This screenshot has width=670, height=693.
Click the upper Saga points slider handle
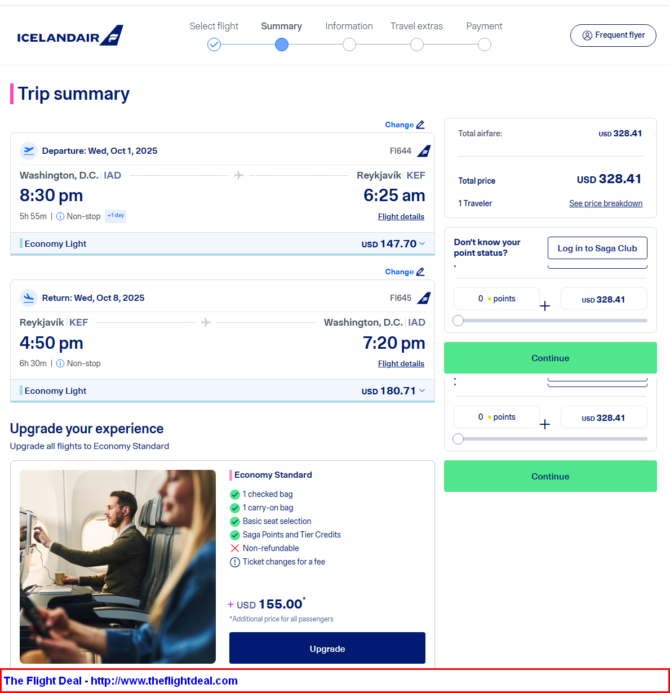coord(458,320)
